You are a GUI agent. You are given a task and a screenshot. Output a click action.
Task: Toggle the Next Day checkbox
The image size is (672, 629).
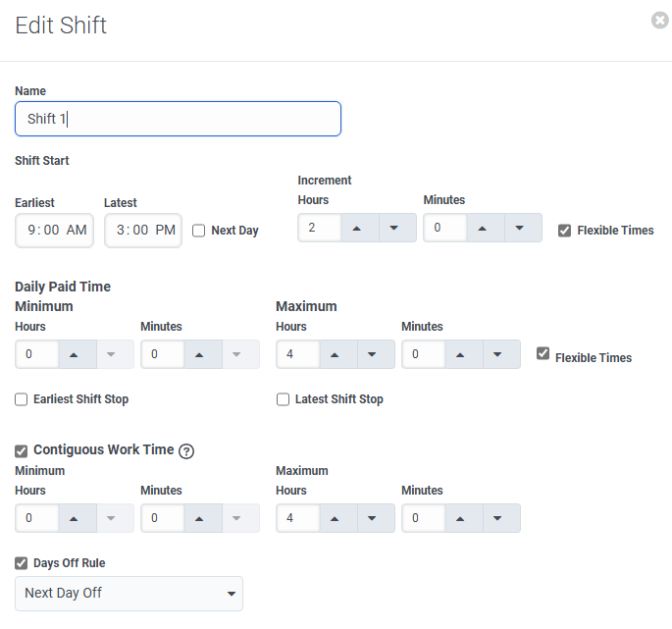(199, 231)
